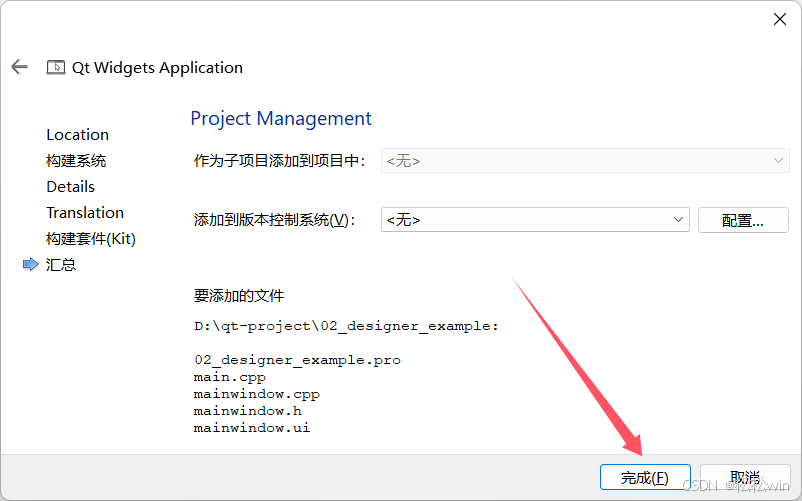Click the Qt Widgets Application window icon

click(x=56, y=67)
